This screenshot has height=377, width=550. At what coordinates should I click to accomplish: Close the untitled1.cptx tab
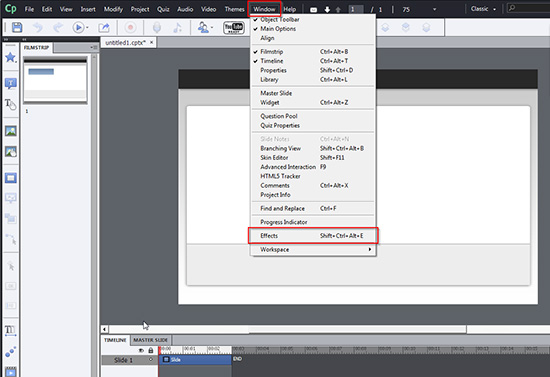point(152,42)
